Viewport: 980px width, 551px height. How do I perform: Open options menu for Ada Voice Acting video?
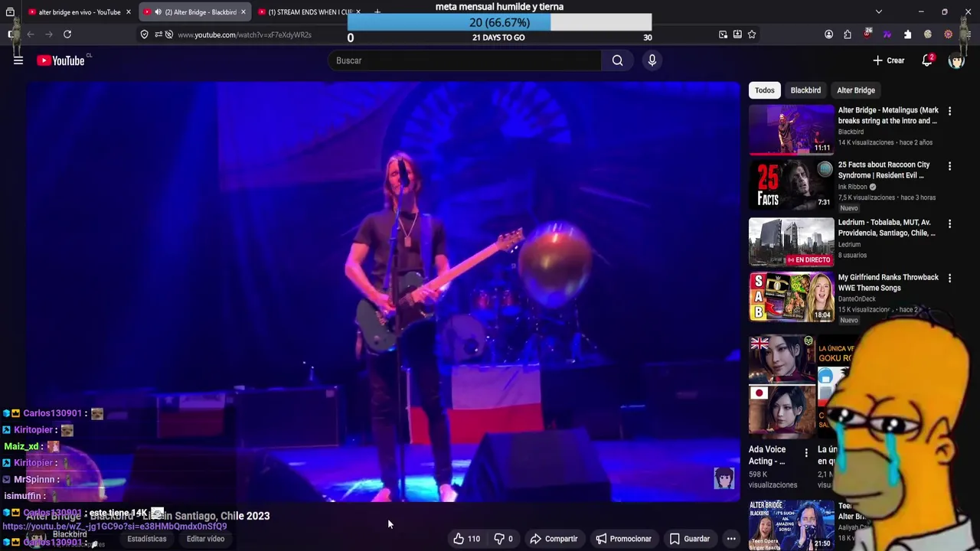[805, 453]
